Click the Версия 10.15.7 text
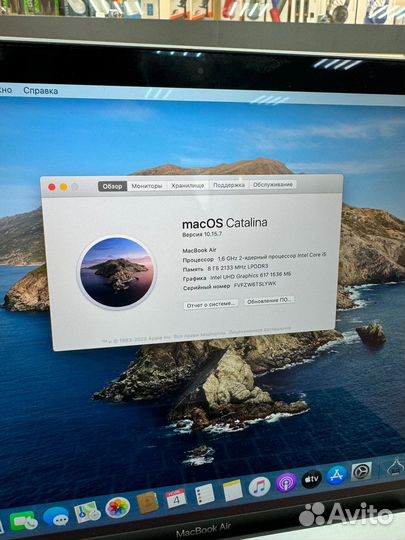Screen dimensions: 405x540 pos(202,234)
